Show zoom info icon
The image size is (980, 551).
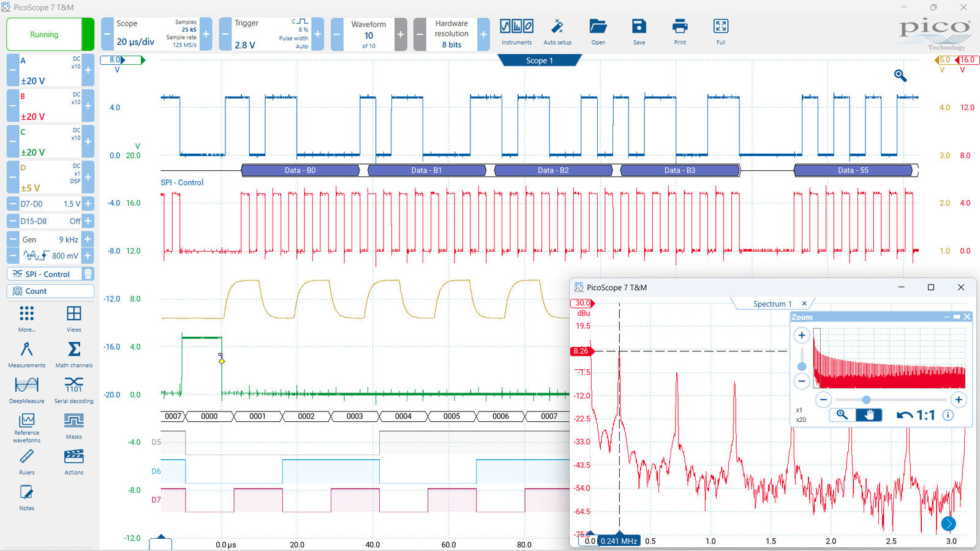pyautogui.click(x=948, y=415)
